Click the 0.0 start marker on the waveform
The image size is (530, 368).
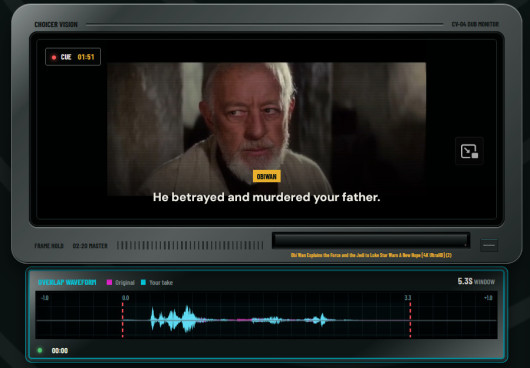(125, 298)
